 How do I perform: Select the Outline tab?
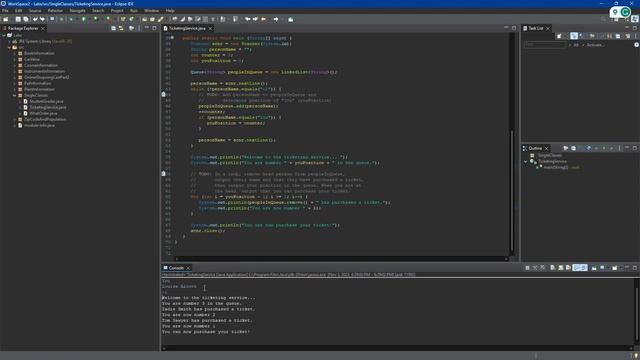(535, 148)
